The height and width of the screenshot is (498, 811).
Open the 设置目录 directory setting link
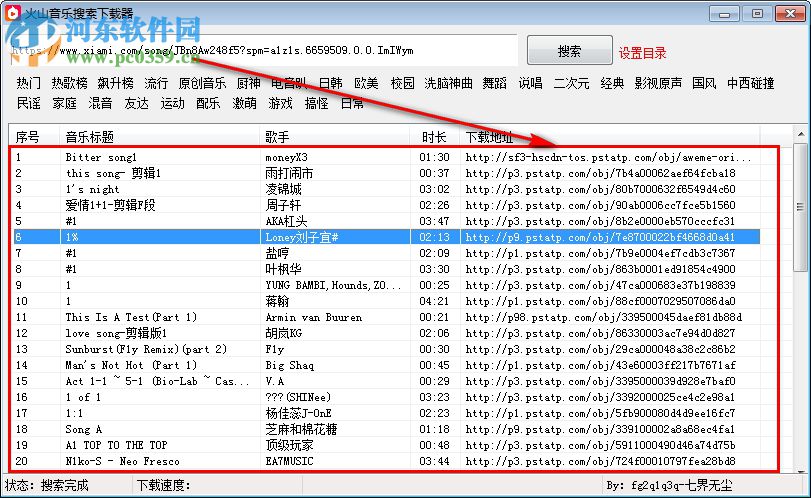pos(642,53)
